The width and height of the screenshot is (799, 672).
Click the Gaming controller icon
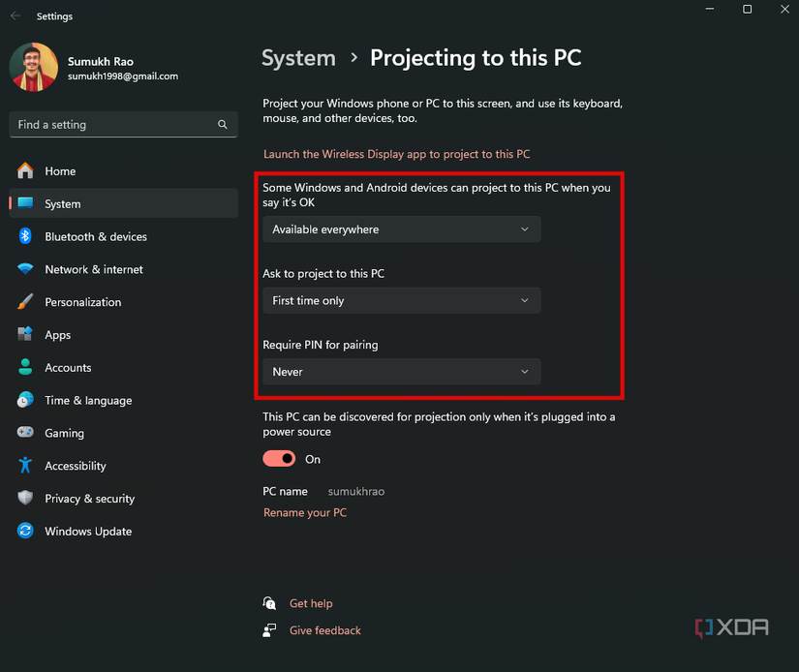[x=25, y=433]
